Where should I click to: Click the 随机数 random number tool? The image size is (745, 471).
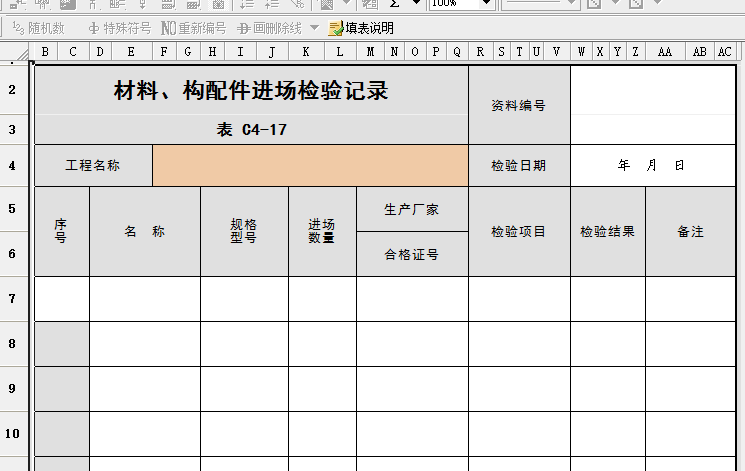tap(38, 28)
